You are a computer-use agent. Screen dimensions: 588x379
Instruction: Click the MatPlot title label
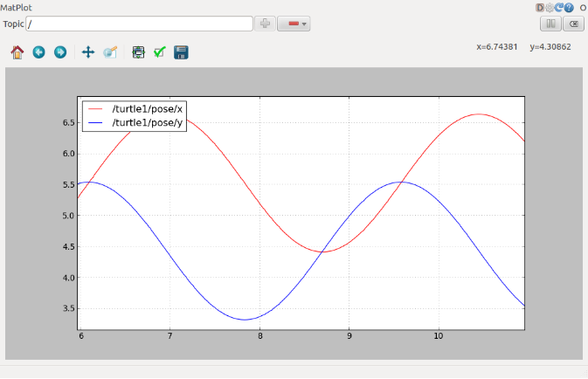(x=16, y=8)
